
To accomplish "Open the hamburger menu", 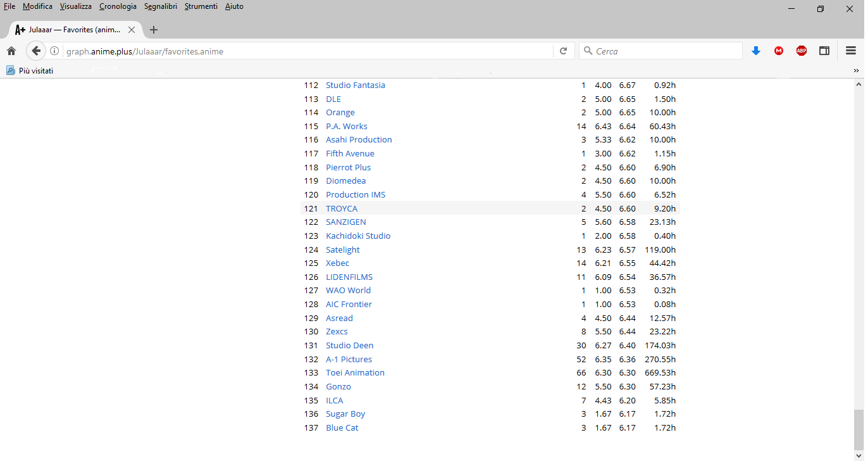I will (x=851, y=51).
